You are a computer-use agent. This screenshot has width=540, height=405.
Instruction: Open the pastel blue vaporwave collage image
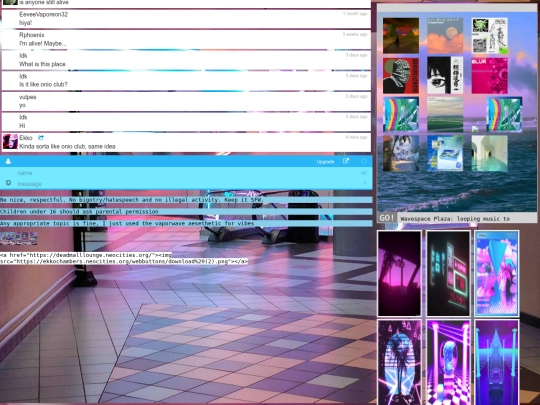point(497,273)
